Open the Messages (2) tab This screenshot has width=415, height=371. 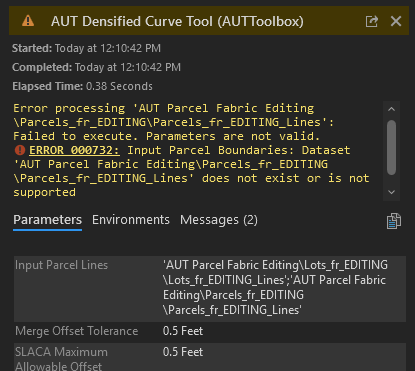pyautogui.click(x=219, y=220)
